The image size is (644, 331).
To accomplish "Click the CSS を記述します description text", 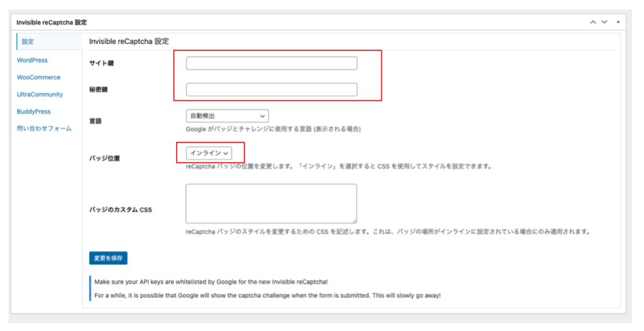I will click(x=387, y=232).
